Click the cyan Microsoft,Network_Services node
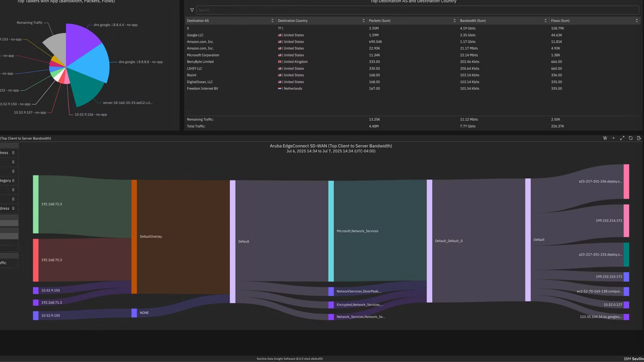The height and width of the screenshot is (362, 644). 331,231
